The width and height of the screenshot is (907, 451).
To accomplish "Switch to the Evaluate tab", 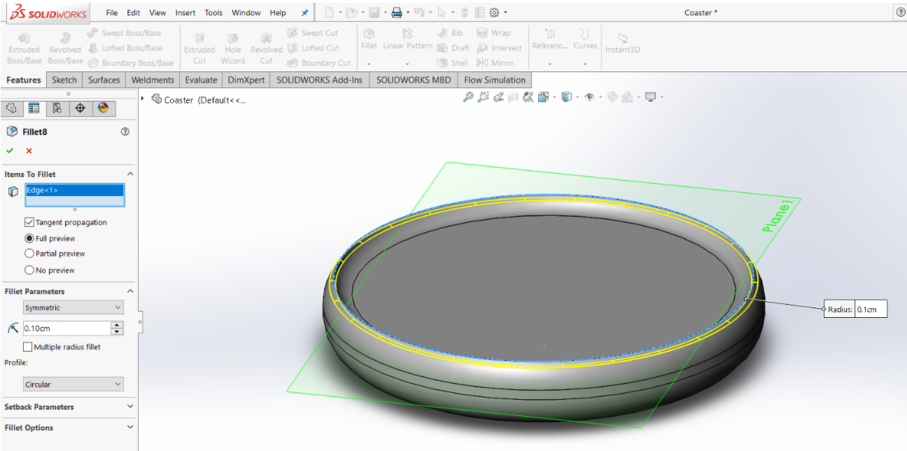I will coord(201,80).
